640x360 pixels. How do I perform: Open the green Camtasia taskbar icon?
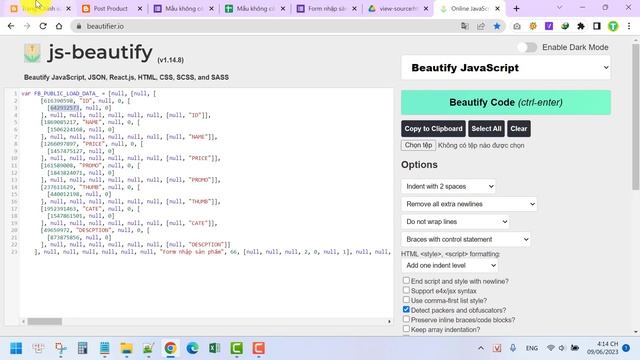[x=236, y=348]
